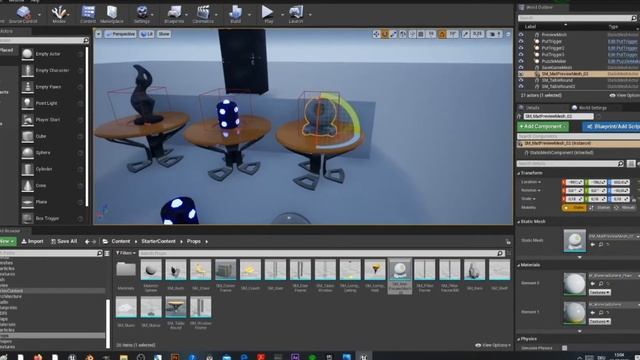Select the Cylinder shape in Place Actors

(x=27, y=169)
